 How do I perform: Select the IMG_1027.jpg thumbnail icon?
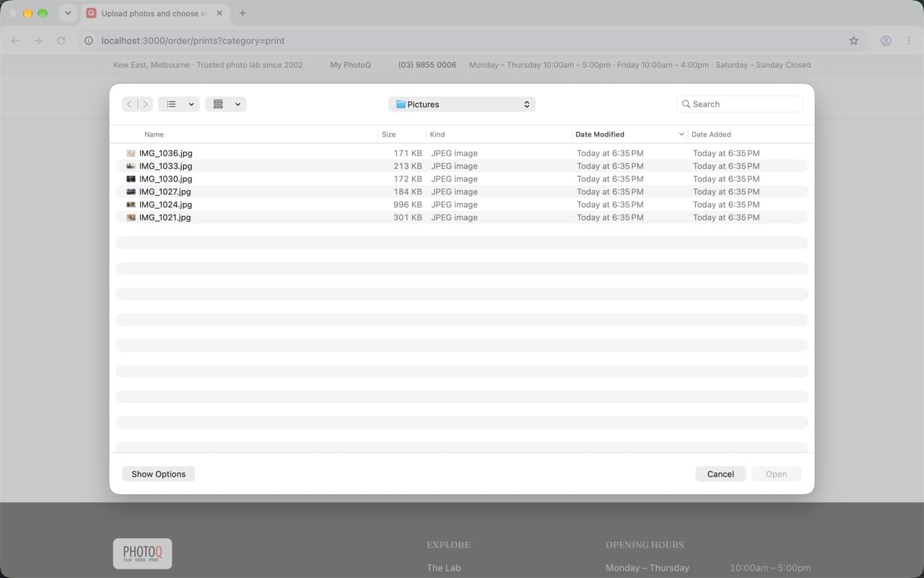pos(131,191)
